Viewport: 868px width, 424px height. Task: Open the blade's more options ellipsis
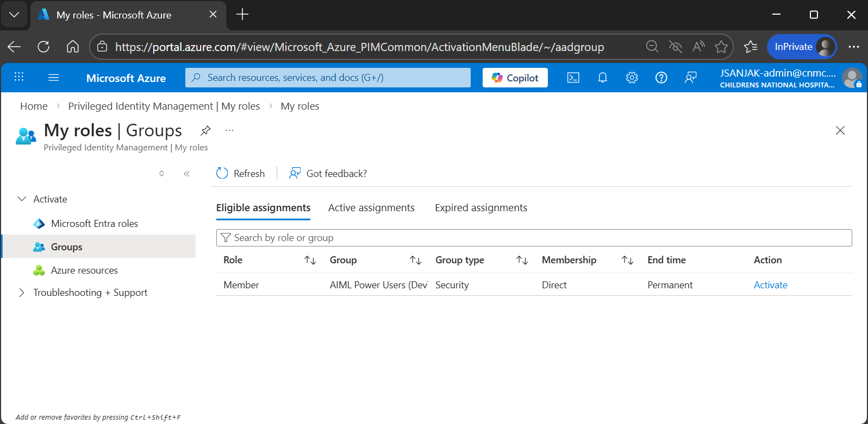(229, 130)
